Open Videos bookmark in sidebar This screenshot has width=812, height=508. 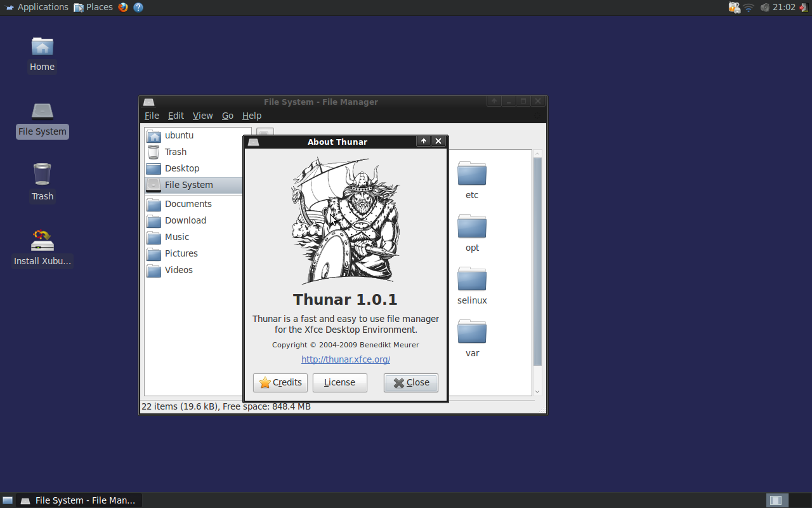(x=193, y=270)
